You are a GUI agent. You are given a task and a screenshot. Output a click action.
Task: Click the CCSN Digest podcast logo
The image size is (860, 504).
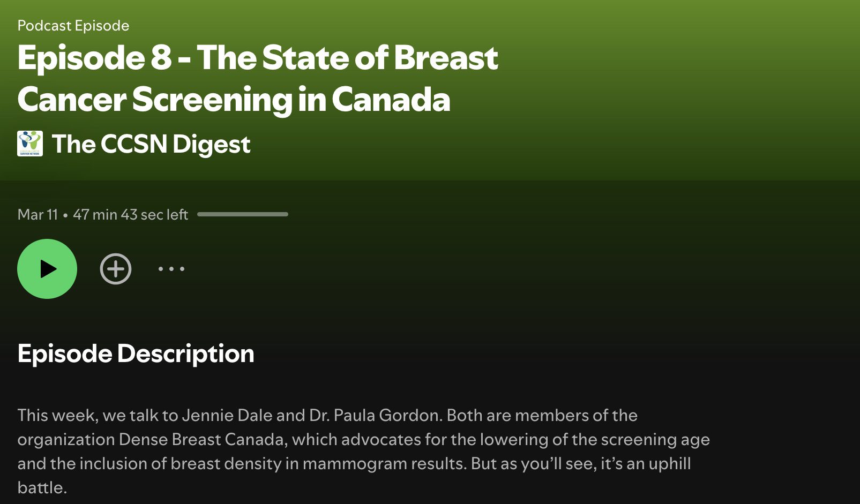(30, 144)
